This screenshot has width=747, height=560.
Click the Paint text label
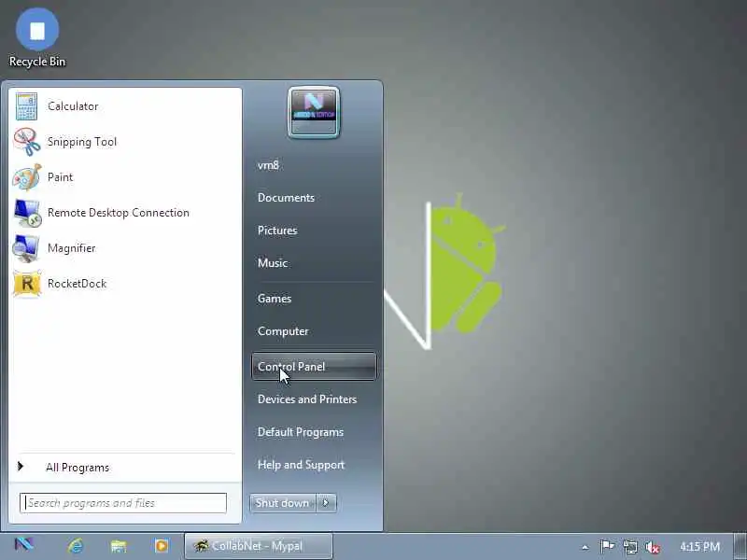[x=60, y=177]
